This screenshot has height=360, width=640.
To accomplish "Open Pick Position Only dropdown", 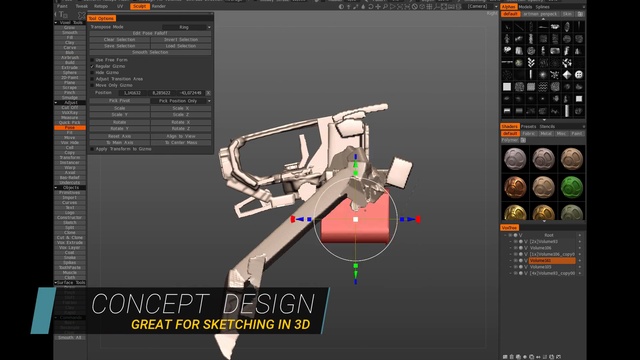I will tap(181, 100).
